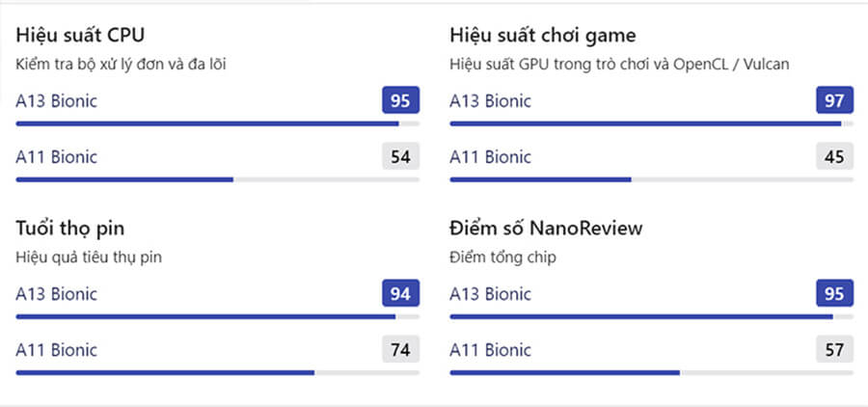
Task: Select A13 Bionic label under Điểm số NanoReview
Action: pos(490,293)
